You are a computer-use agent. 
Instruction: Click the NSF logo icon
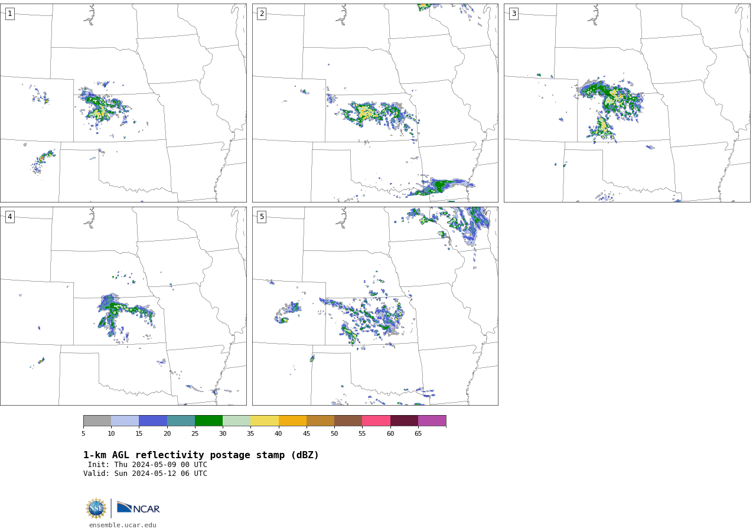point(96,508)
